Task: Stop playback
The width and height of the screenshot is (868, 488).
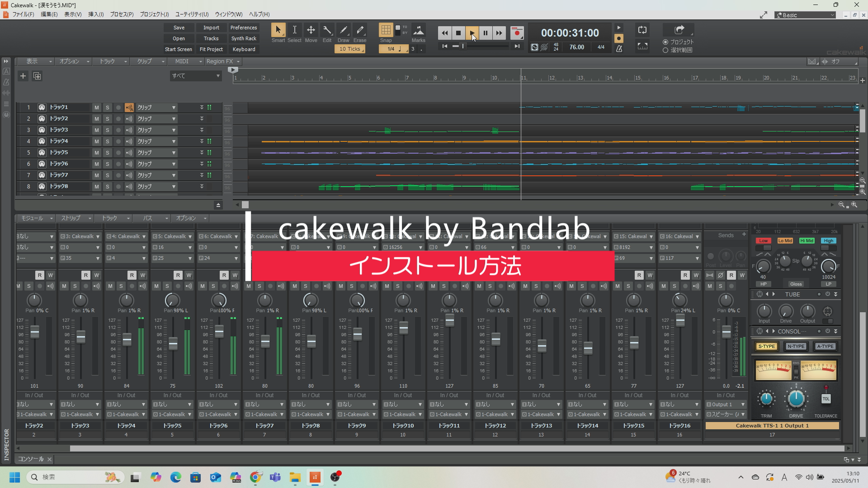Action: [x=458, y=33]
